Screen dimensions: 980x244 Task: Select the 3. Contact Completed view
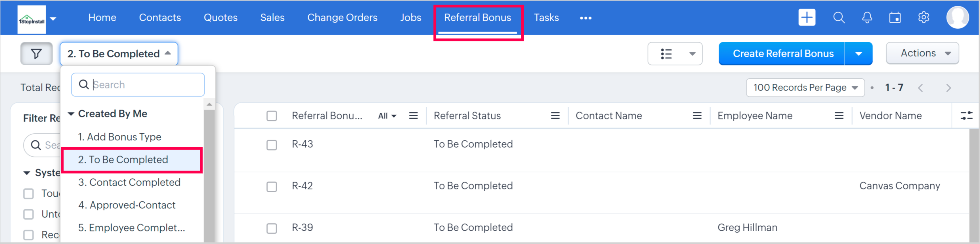pos(129,182)
